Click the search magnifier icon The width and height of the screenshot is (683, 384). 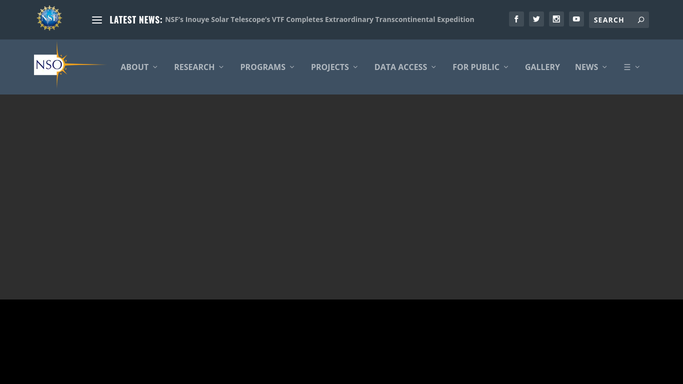click(x=641, y=20)
